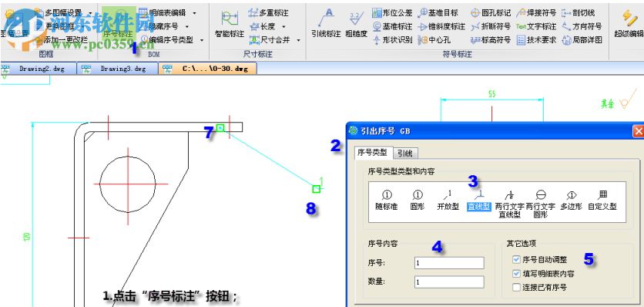This screenshot has height=307, width=644.
Task: Toggle the 填写明细表内容 checkbox
Action: coord(516,274)
